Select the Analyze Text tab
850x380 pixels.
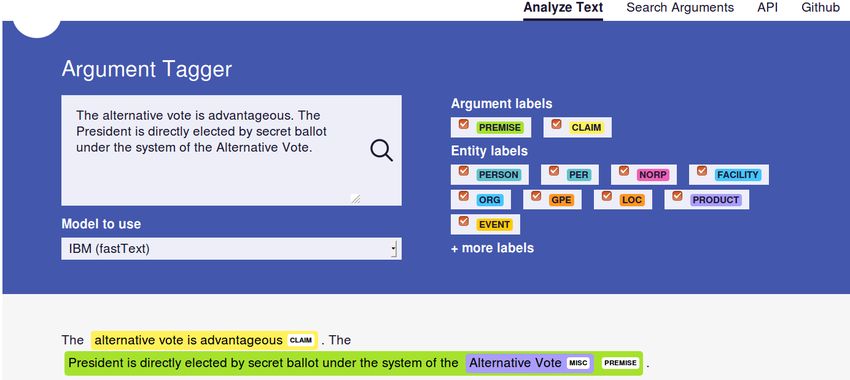[x=563, y=8]
